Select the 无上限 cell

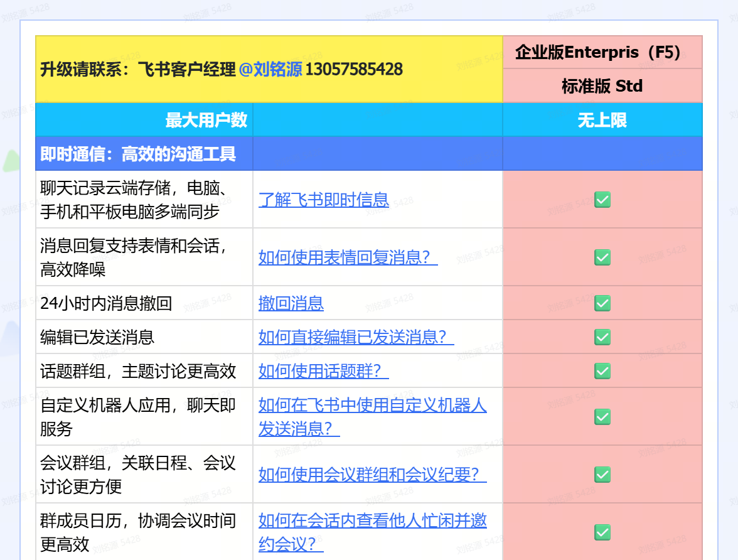point(602,120)
